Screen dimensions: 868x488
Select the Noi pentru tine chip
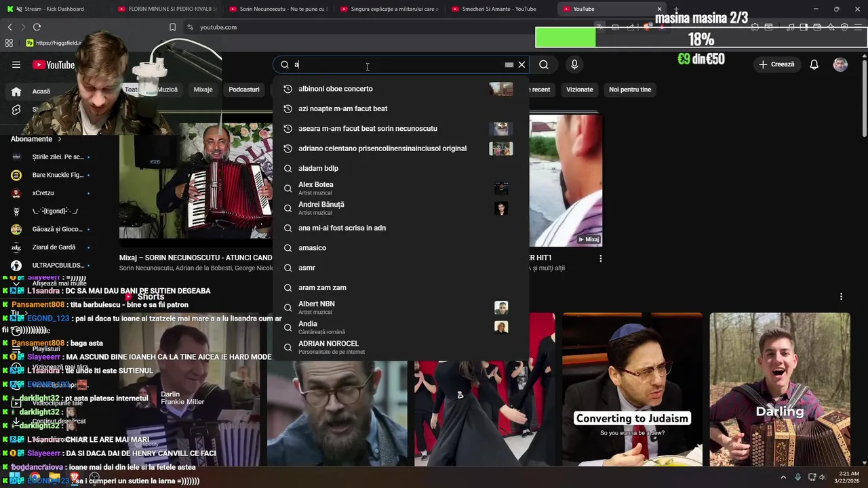[x=630, y=89]
